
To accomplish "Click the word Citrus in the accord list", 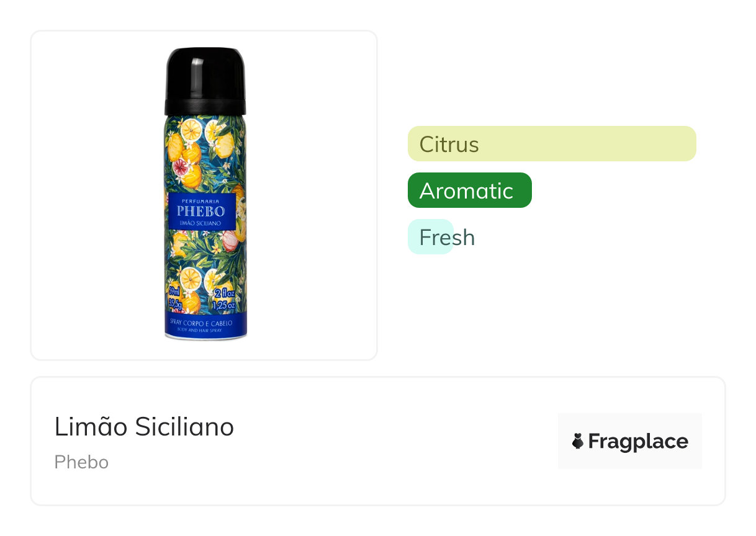I will click(x=449, y=145).
